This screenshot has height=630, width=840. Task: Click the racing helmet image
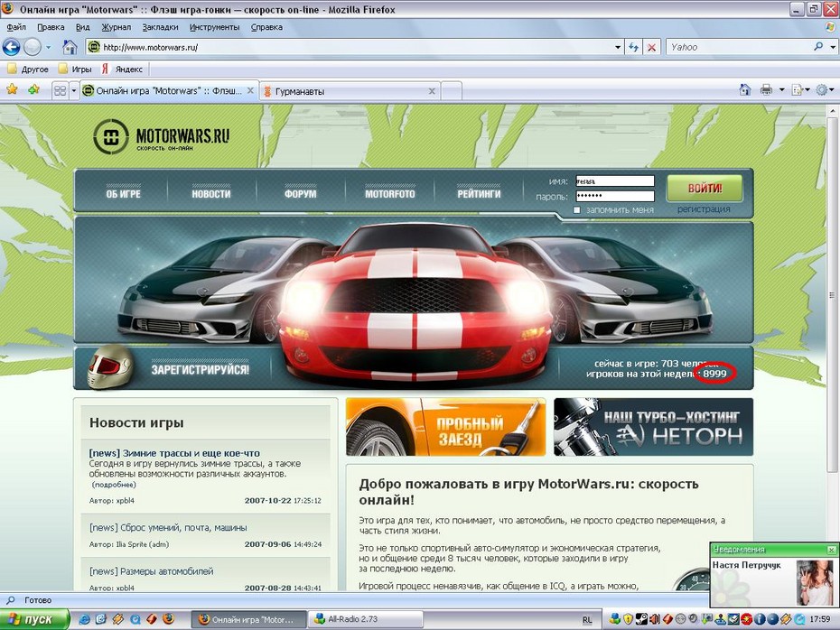pos(110,366)
